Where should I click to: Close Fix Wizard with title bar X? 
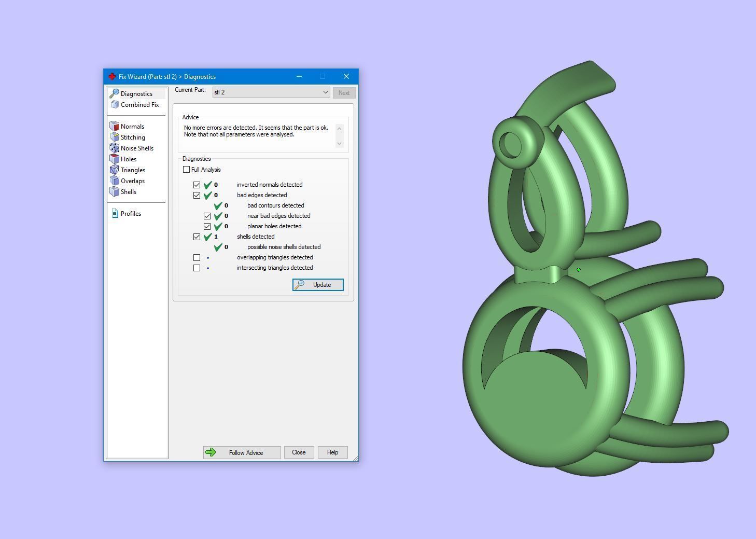coord(346,76)
